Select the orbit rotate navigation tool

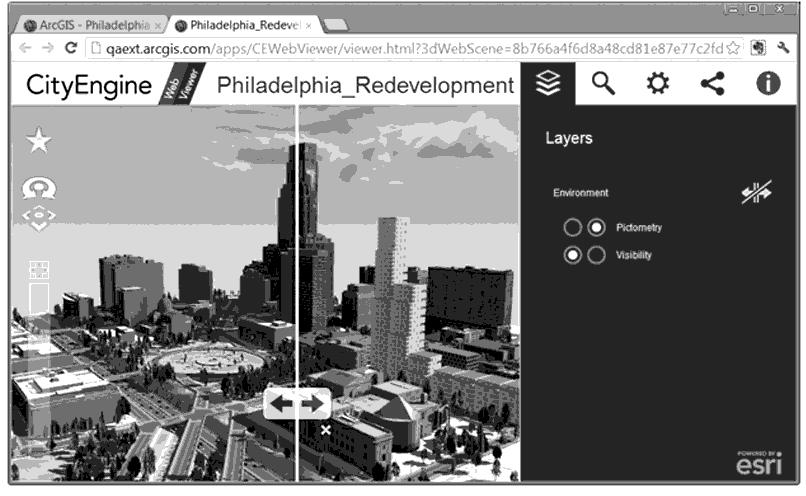click(39, 188)
